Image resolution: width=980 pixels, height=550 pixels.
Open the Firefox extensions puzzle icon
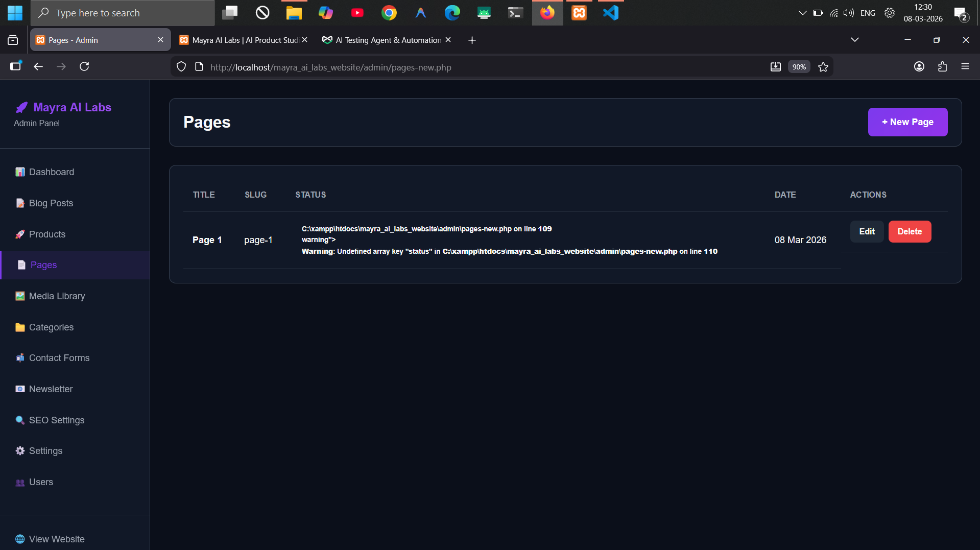(x=942, y=66)
